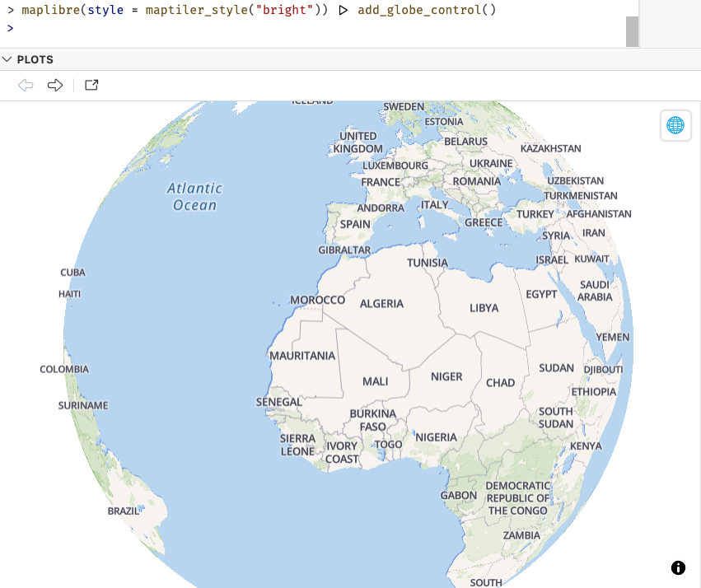This screenshot has width=701, height=588.
Task: Collapse the PLOTS panel chevron
Action: pyautogui.click(x=7, y=59)
